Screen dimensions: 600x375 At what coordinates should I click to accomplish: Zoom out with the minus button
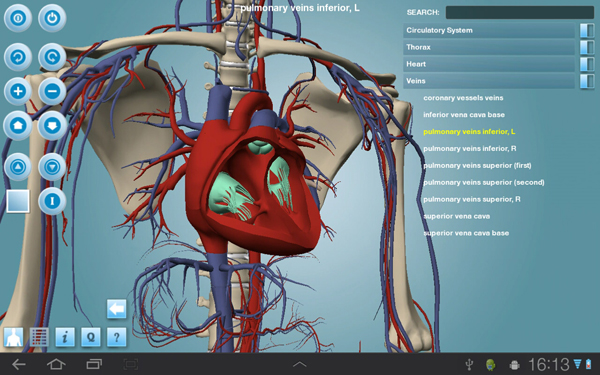click(x=52, y=91)
